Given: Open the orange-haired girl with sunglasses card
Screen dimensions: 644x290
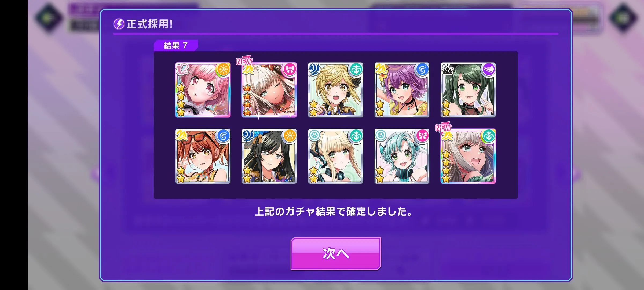Looking at the screenshot, I should [203, 156].
